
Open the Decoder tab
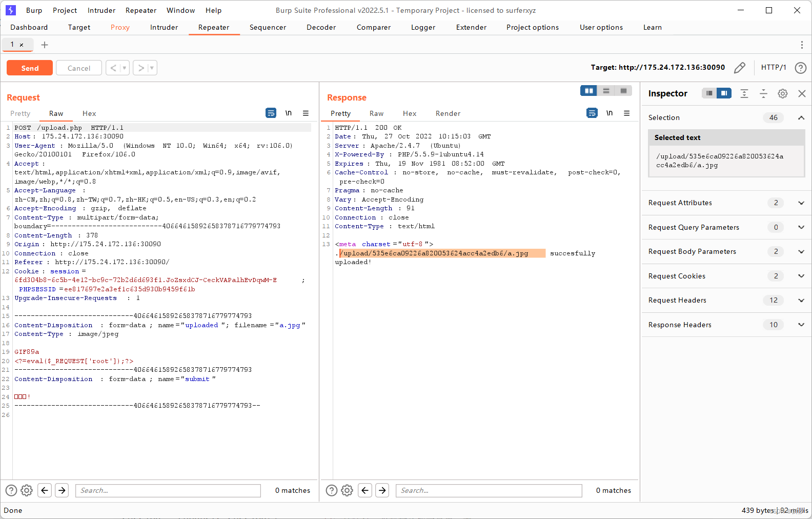coord(321,27)
